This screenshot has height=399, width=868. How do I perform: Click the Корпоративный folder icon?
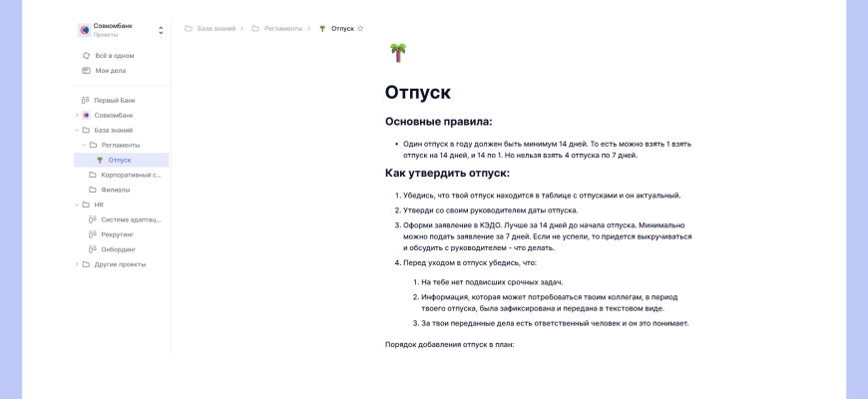pos(93,175)
